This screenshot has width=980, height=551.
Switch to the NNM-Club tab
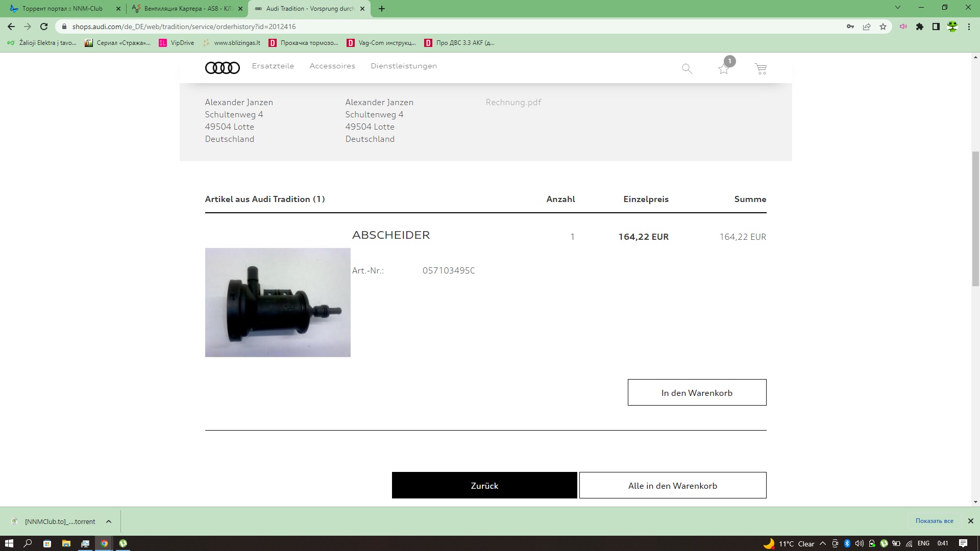[62, 9]
